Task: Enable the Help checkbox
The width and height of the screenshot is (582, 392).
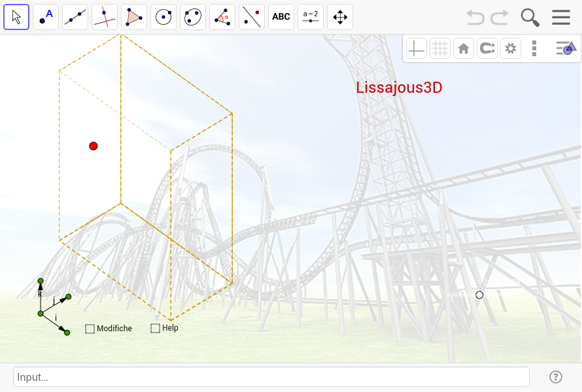Action: click(155, 328)
